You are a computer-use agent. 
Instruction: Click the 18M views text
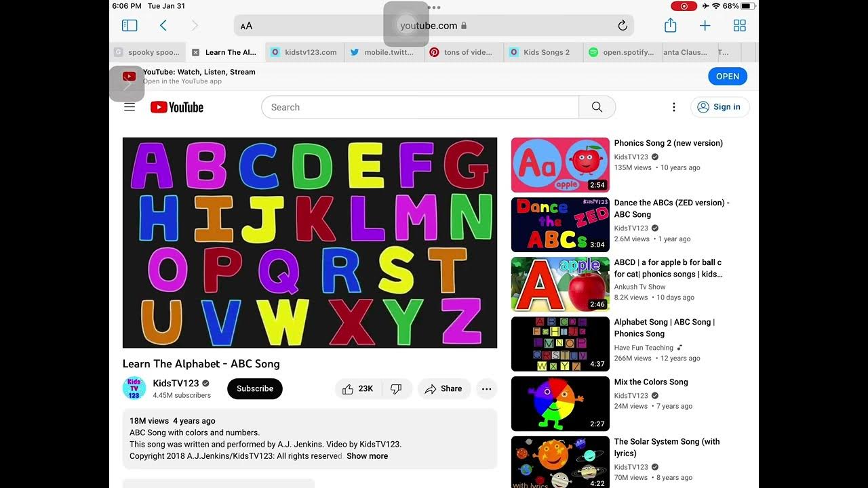point(149,421)
